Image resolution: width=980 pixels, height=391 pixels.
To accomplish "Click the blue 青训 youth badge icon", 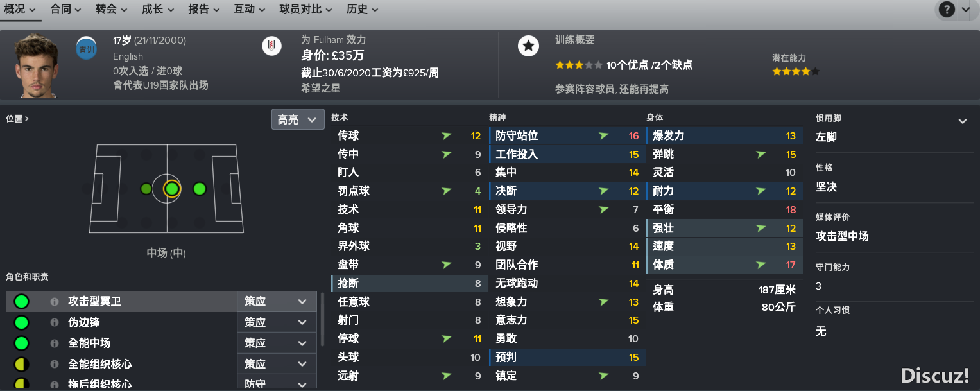I will (x=85, y=48).
